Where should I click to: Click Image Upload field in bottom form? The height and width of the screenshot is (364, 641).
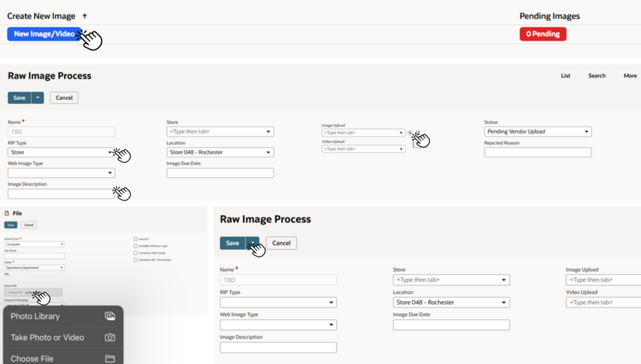pos(603,280)
